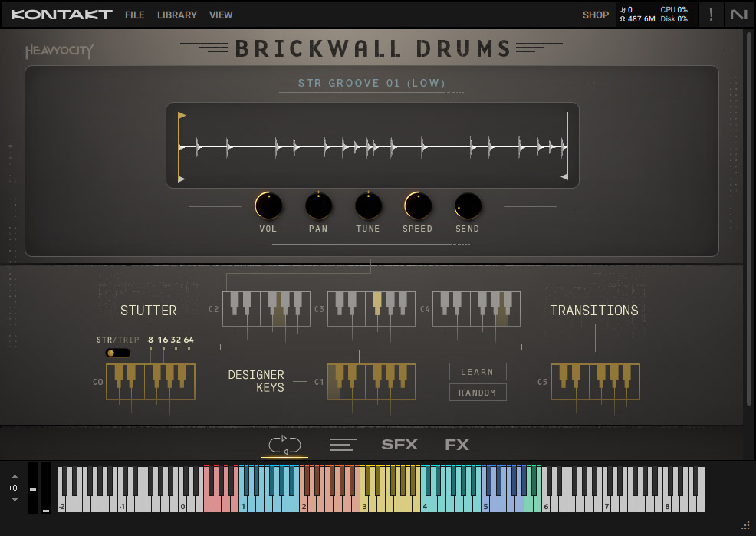This screenshot has width=756, height=536.
Task: Click the exclamation warning icon
Action: click(711, 15)
